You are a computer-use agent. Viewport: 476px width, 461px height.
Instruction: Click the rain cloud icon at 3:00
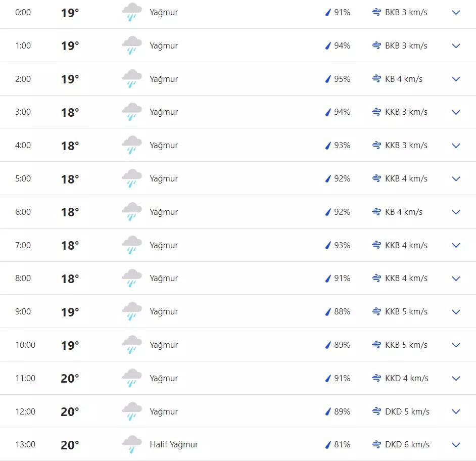coord(132,112)
